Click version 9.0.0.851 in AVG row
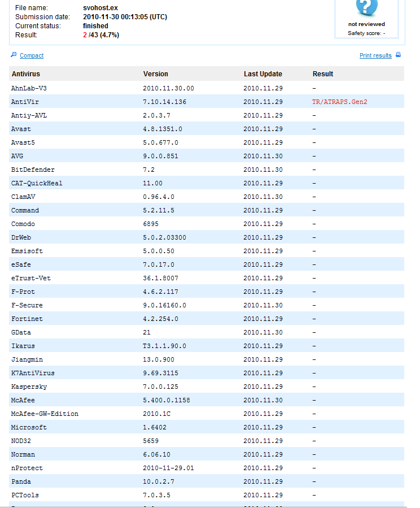Viewport: 420px width, 508px height. [x=160, y=156]
